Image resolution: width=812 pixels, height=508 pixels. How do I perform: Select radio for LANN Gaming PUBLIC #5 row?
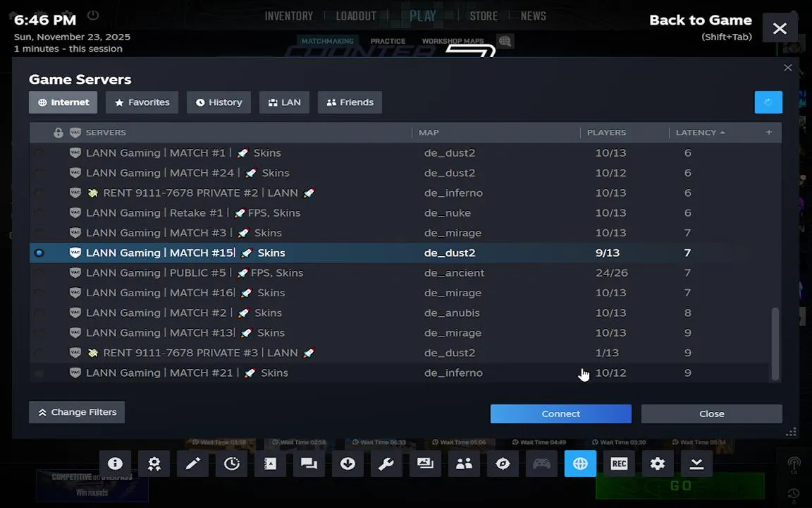coord(39,272)
